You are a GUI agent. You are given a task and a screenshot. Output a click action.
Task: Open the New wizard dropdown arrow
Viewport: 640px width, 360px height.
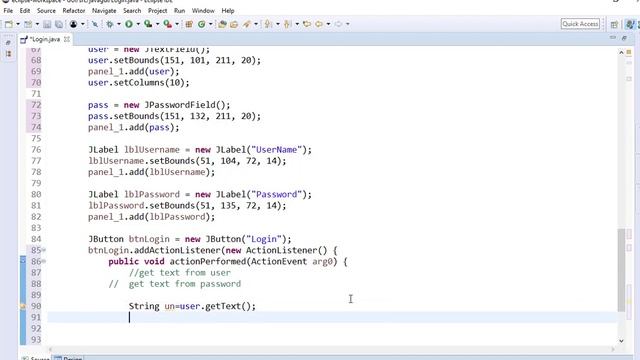(18, 24)
